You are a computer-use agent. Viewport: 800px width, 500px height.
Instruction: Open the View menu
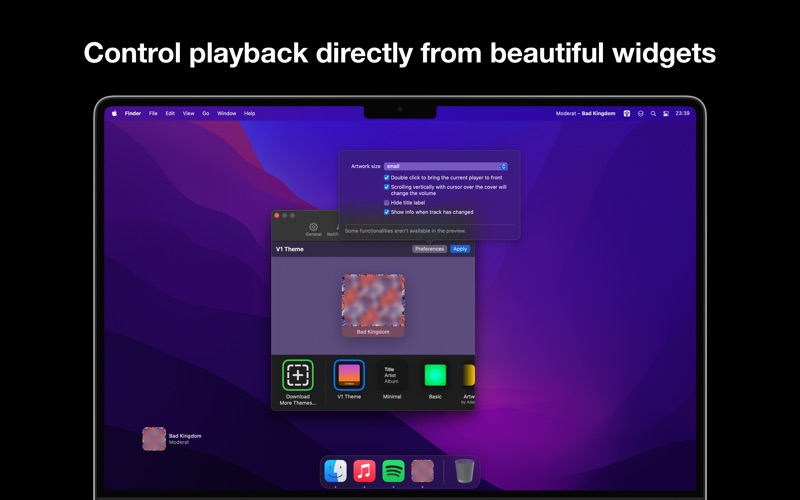pyautogui.click(x=188, y=113)
